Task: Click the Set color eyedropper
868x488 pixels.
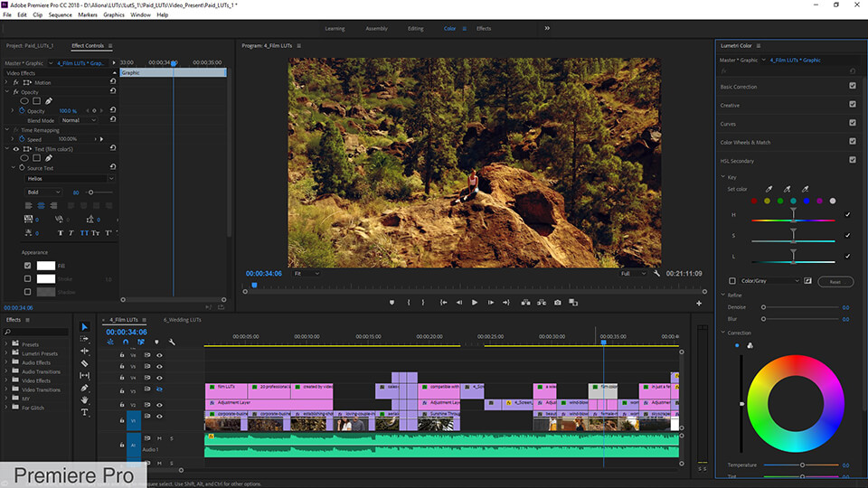Action: 769,189
